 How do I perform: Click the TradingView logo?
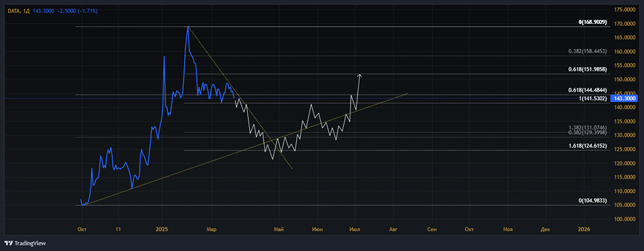(25, 243)
